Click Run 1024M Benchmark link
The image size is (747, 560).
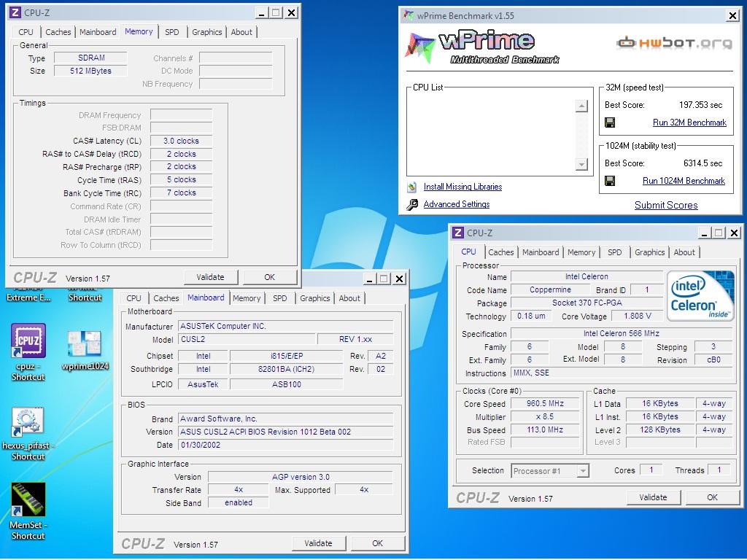point(684,181)
